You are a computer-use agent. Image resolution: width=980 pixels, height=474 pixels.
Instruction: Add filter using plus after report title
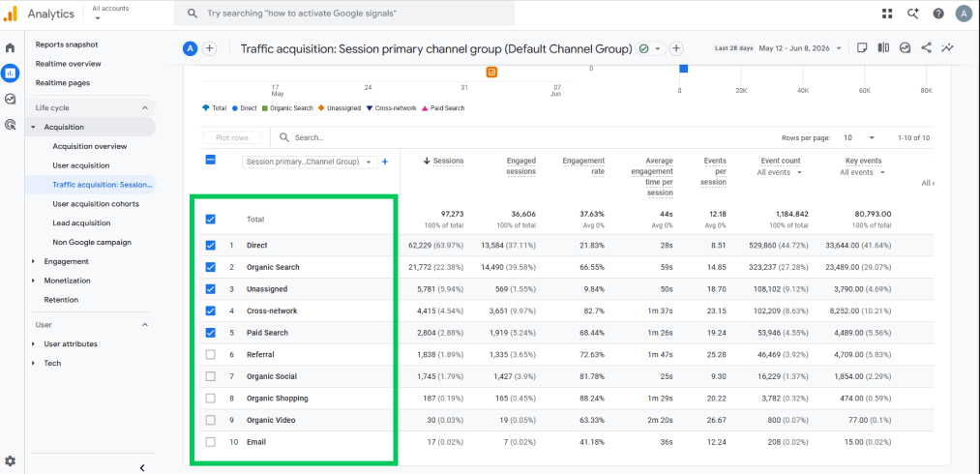coord(676,48)
